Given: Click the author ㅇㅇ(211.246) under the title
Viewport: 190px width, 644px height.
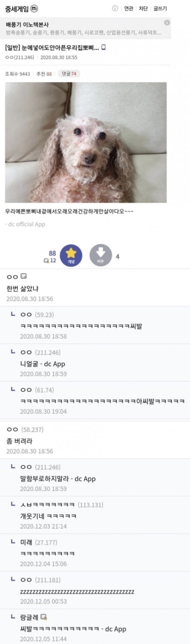Looking at the screenshot, I should 19,57.
